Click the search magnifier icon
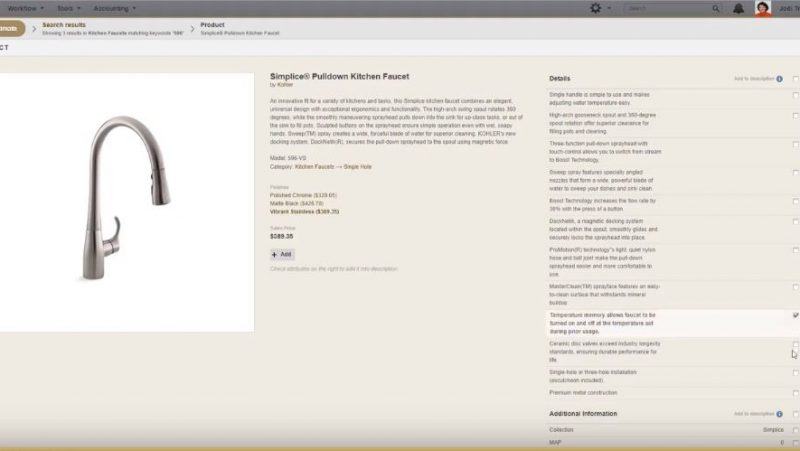Viewport: 800px width, 451px height. point(715,8)
